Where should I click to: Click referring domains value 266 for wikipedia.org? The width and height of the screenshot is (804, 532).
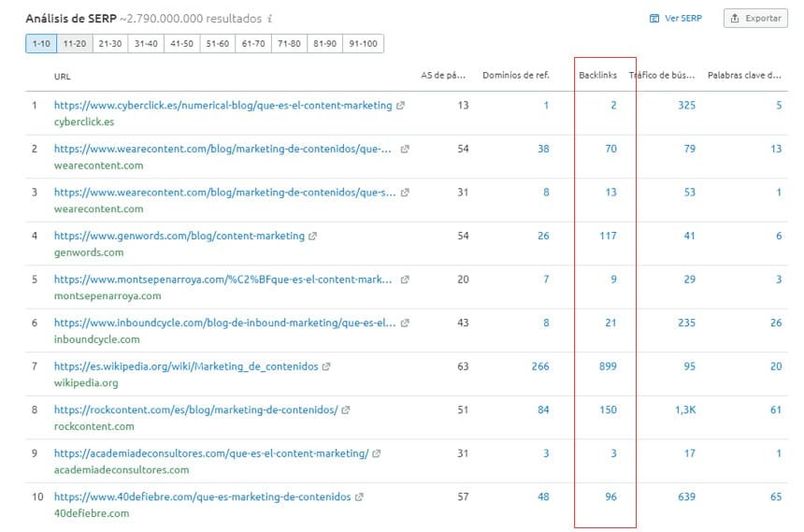pyautogui.click(x=540, y=367)
